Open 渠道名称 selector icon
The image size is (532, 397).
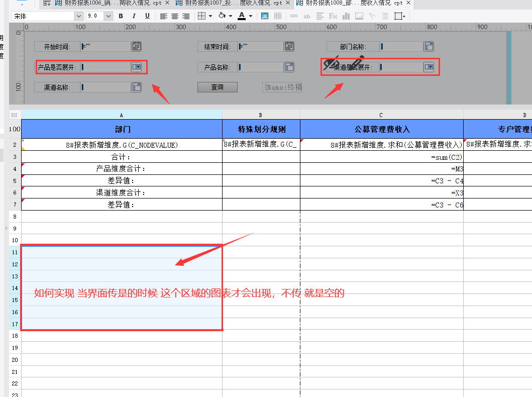tap(137, 87)
